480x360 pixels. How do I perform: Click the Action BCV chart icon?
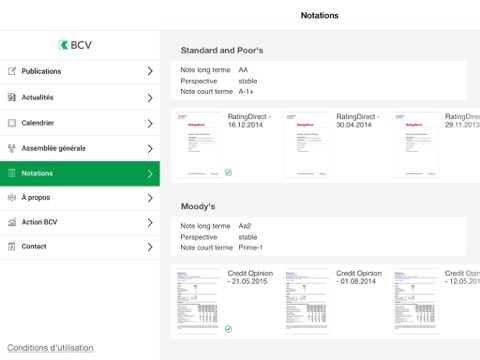coord(12,222)
